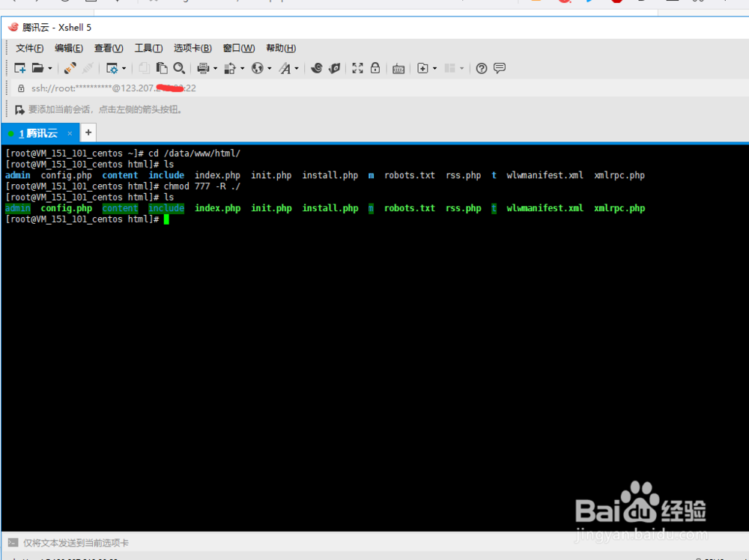
Task: Expand the grayed-out layout dropdown arrow
Action: [462, 69]
